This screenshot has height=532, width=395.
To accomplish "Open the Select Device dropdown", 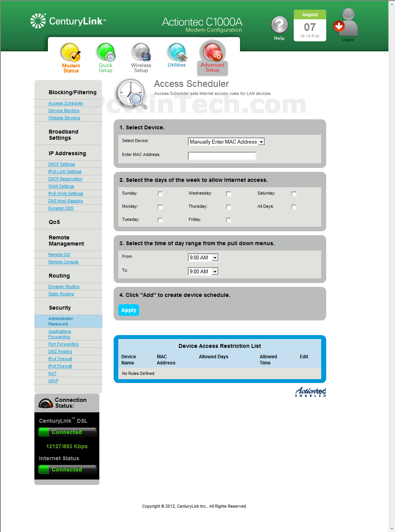I will tap(226, 142).
